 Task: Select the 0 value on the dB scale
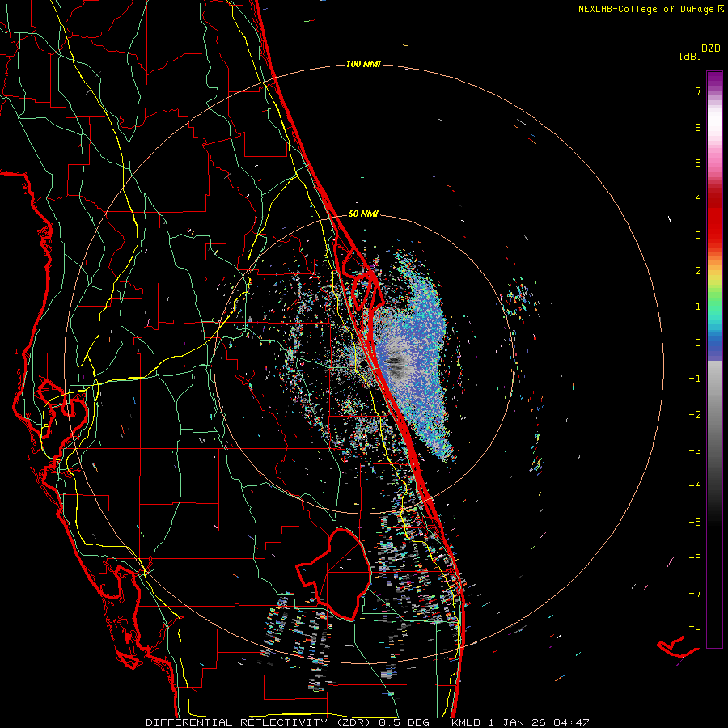(x=698, y=343)
